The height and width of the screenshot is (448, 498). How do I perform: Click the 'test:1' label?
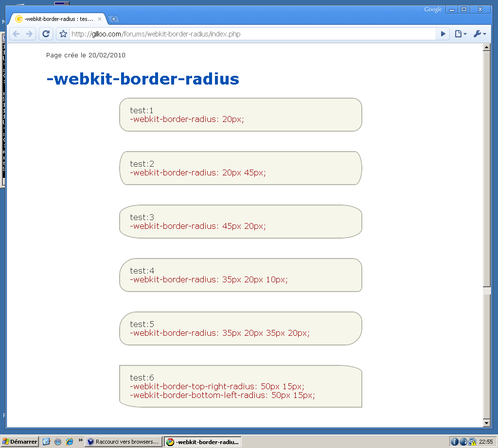pyautogui.click(x=142, y=110)
